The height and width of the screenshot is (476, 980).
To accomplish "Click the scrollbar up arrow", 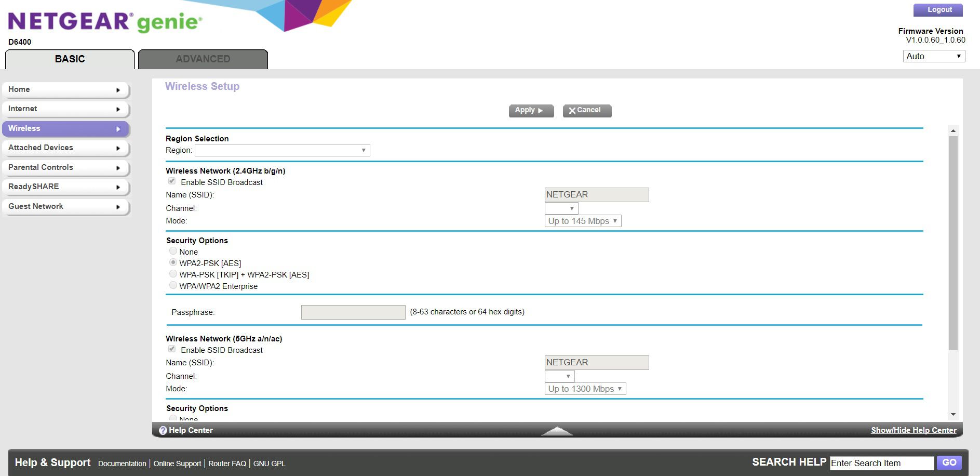I will (x=953, y=130).
